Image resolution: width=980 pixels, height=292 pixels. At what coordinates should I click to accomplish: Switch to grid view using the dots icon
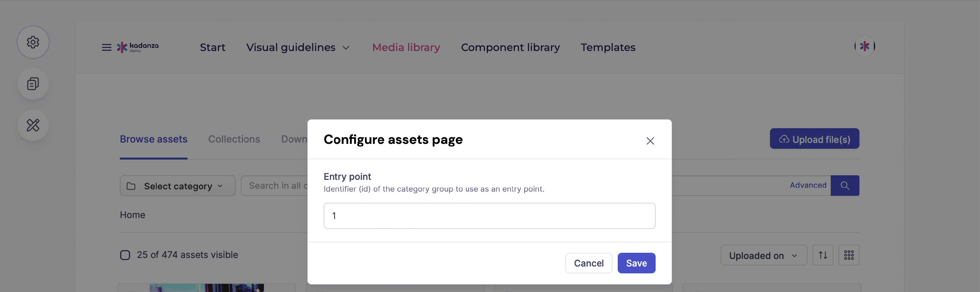coord(849,255)
